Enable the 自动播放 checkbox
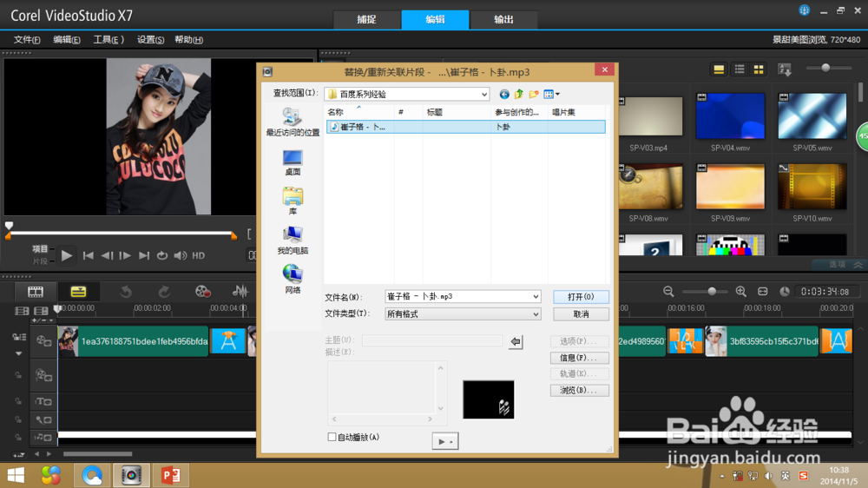Viewport: 868px width, 488px height. [332, 437]
